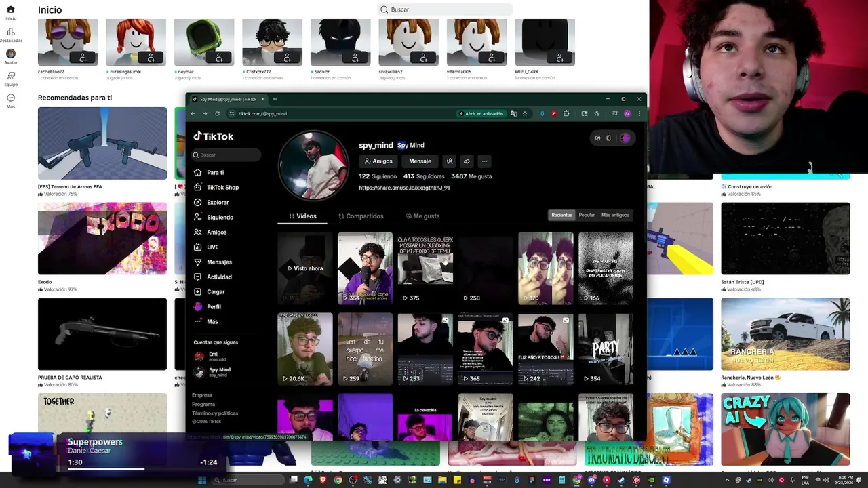The width and height of the screenshot is (868, 488).
Task: Open Mensajes in TikTok sidebar
Action: click(212, 262)
